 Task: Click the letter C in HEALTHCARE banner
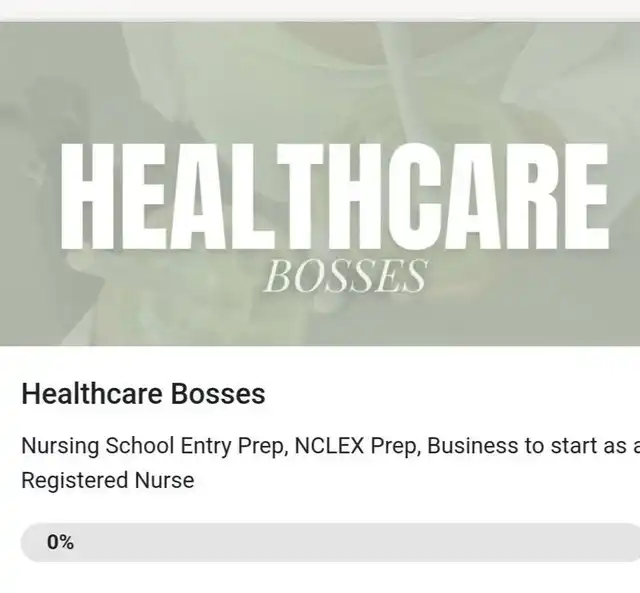(412, 196)
